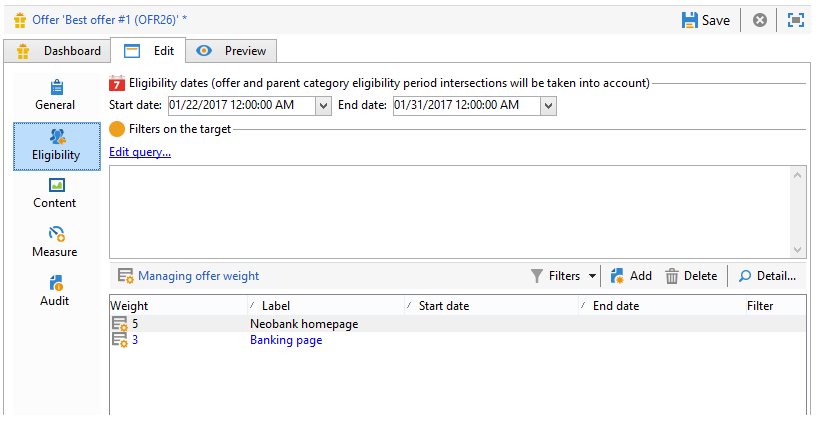The image size is (823, 436).
Task: Delete the selected offer weight
Action: tap(691, 276)
